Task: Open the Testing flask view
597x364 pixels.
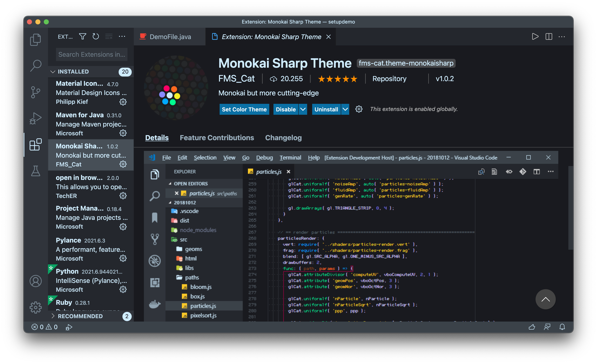Action: pos(36,171)
